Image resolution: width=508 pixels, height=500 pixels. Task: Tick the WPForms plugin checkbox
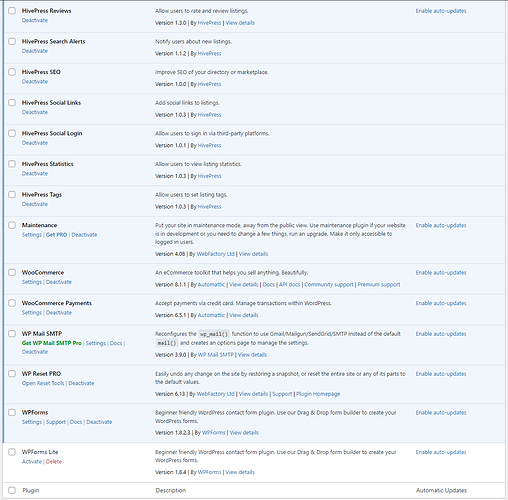(12, 413)
